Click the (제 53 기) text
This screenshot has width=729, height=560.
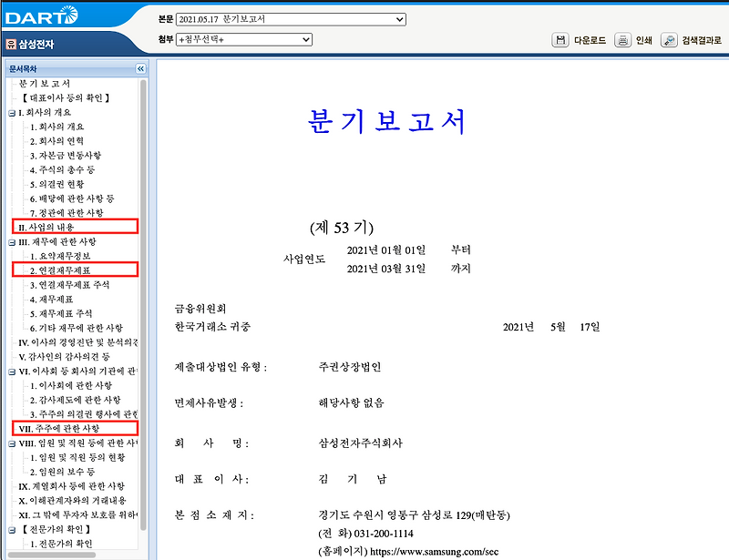pyautogui.click(x=342, y=228)
